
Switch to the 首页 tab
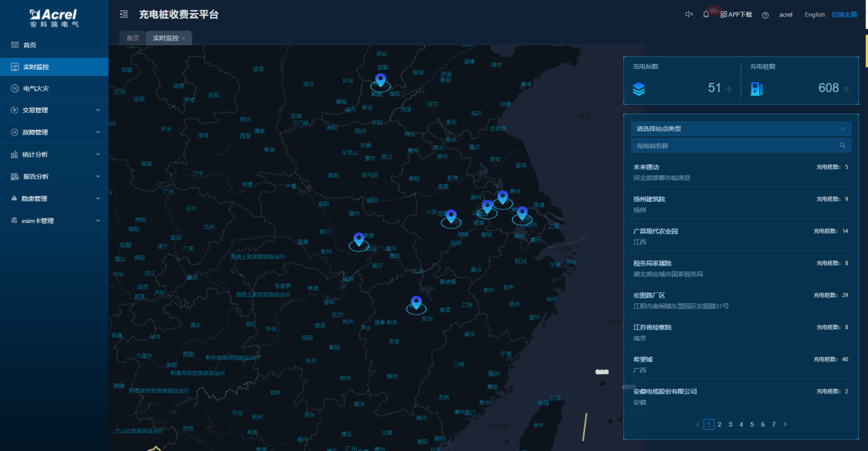(133, 38)
